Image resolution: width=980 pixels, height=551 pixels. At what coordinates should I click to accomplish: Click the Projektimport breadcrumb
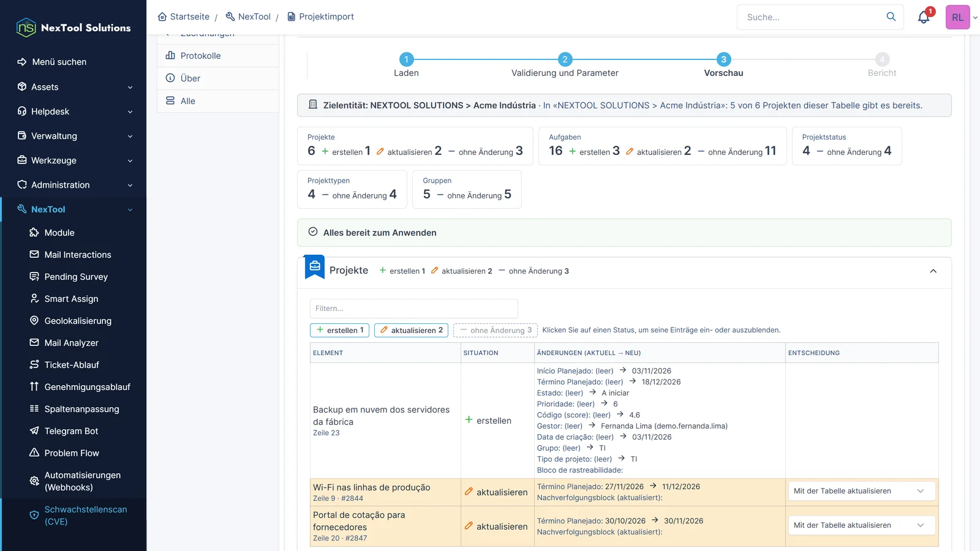[320, 17]
